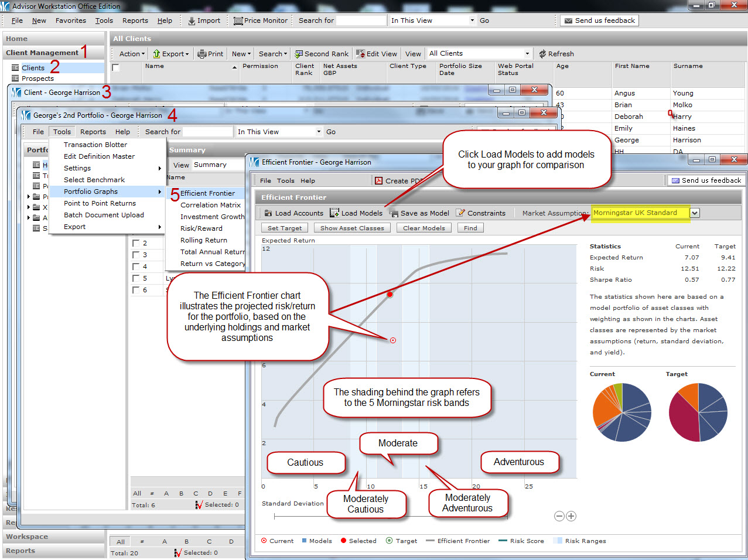Zoom in chart with plus icon
Image resolution: width=748 pixels, height=560 pixels.
(x=571, y=516)
